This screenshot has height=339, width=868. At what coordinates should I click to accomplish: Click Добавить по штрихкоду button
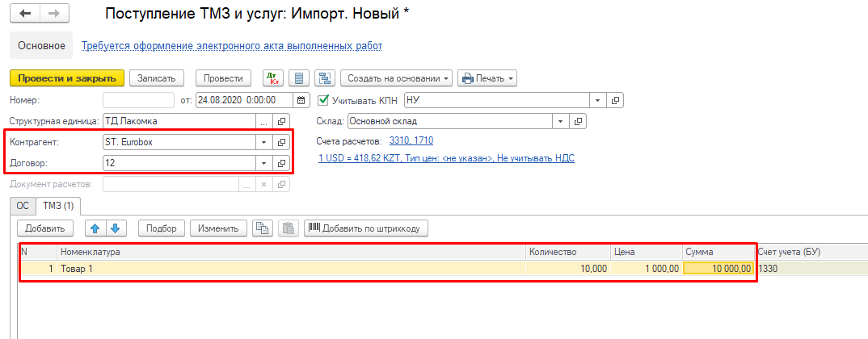click(366, 228)
